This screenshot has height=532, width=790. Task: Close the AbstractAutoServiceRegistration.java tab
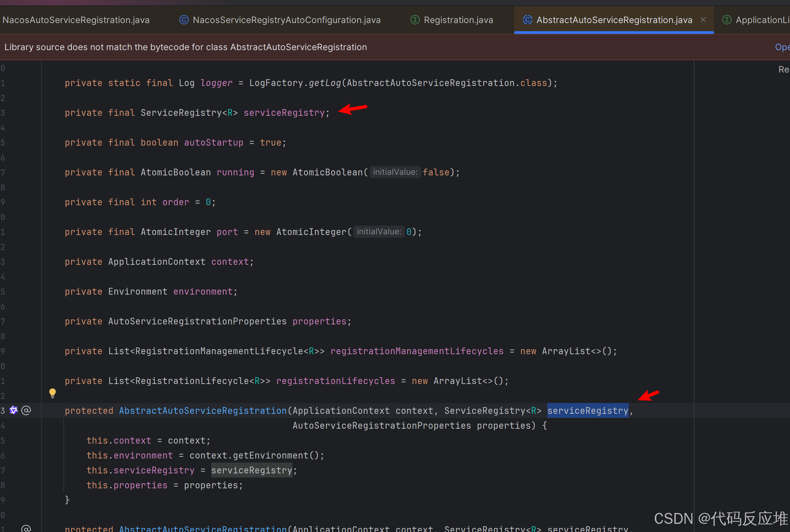pyautogui.click(x=703, y=20)
